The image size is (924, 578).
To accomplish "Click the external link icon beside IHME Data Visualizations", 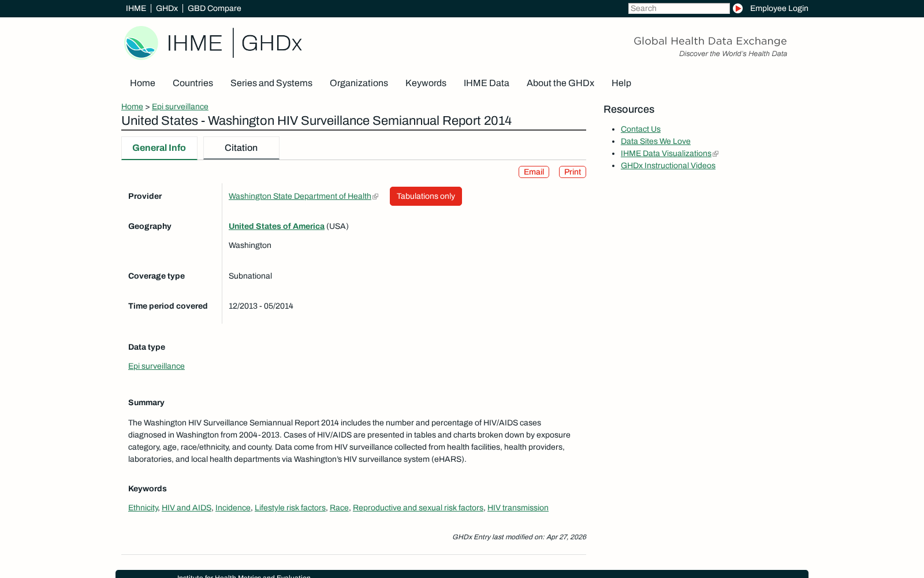I will coord(716,154).
